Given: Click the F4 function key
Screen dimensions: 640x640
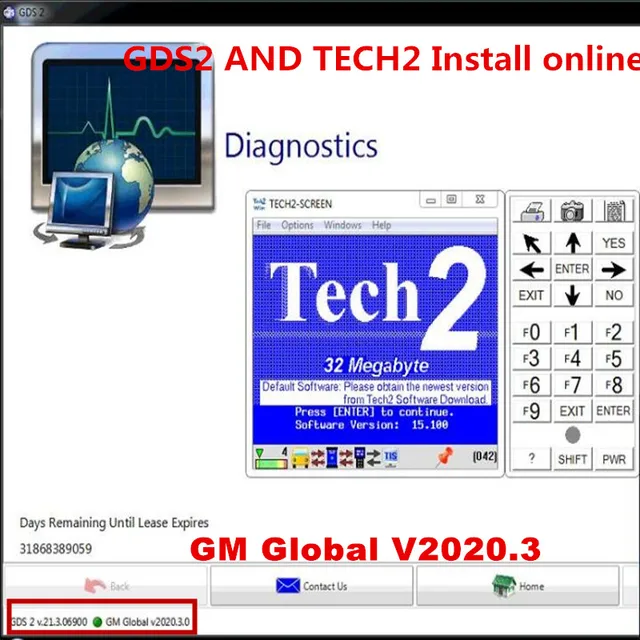Looking at the screenshot, I should [x=573, y=359].
